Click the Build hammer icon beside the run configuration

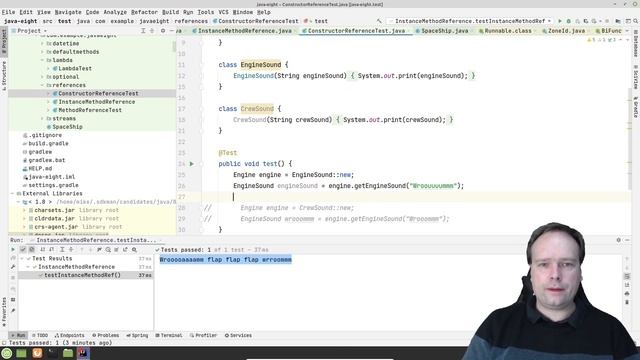click(379, 21)
